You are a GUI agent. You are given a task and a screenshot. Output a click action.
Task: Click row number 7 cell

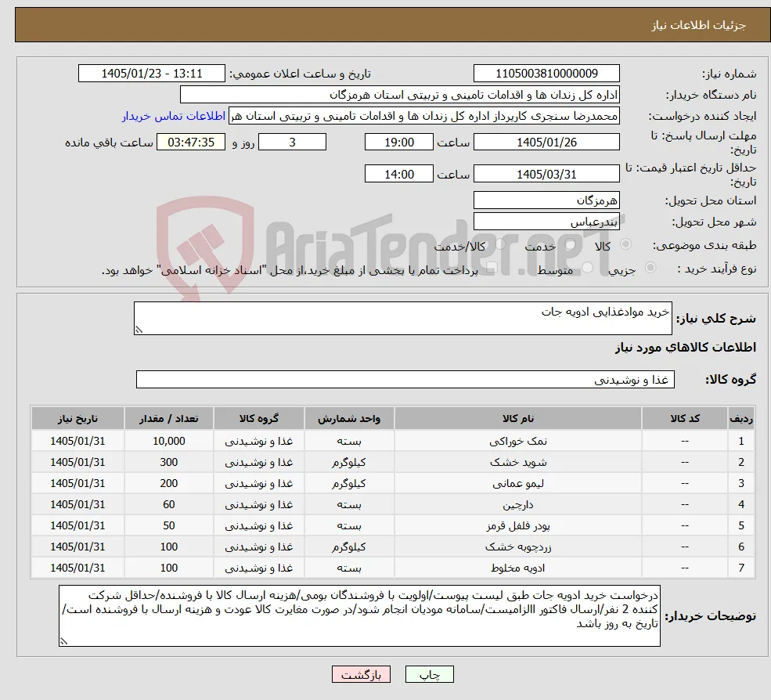click(x=741, y=568)
